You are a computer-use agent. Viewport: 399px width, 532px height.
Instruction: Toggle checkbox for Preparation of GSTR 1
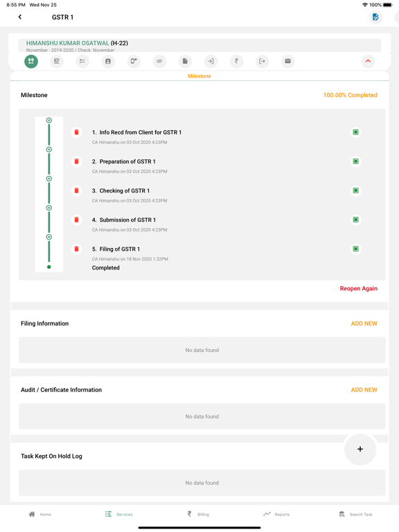pyautogui.click(x=355, y=161)
